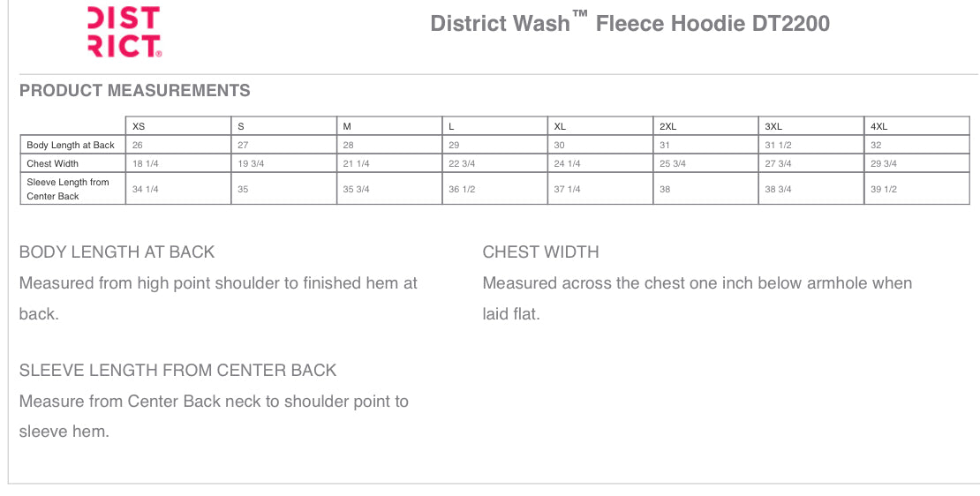Screen dimensions: 980x496
Task: Select the CHEST WIDTH description heading
Action: tap(540, 252)
